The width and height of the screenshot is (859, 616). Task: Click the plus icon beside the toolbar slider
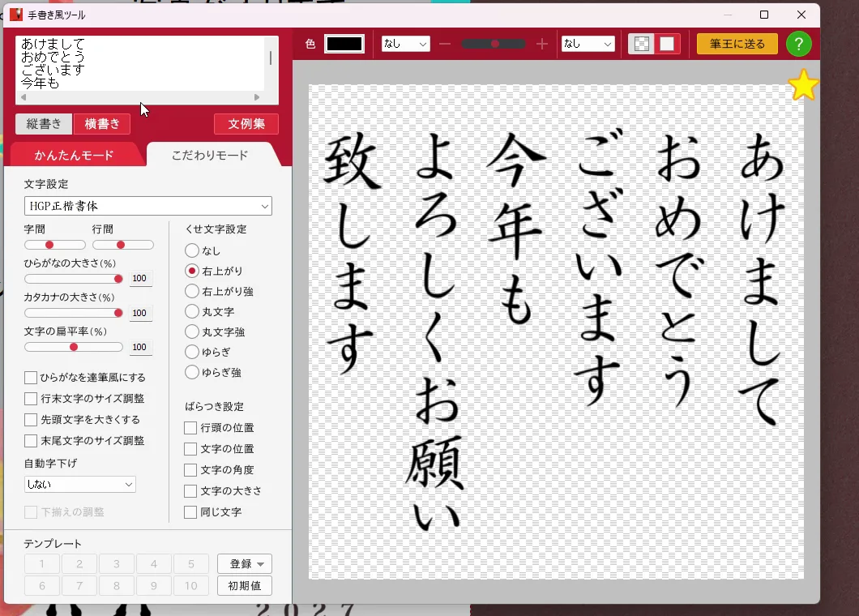[x=542, y=44]
